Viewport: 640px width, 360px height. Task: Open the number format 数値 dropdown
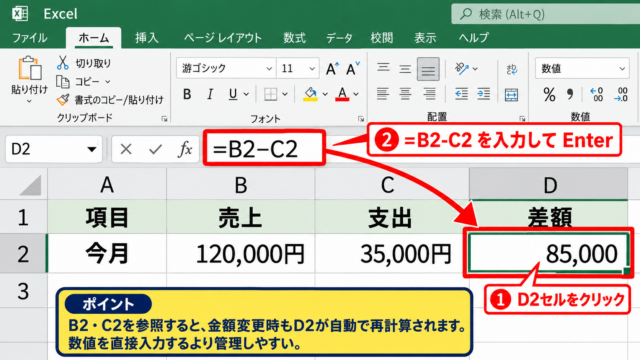(622, 69)
